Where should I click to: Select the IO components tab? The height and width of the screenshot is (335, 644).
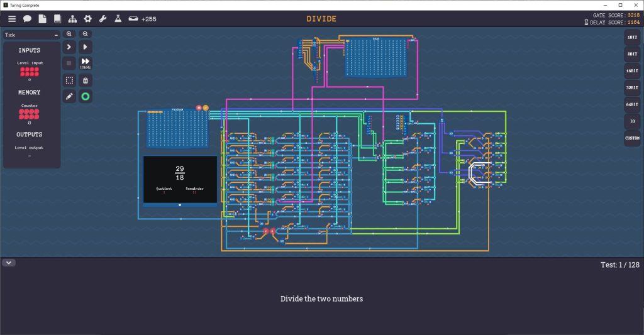(x=631, y=121)
